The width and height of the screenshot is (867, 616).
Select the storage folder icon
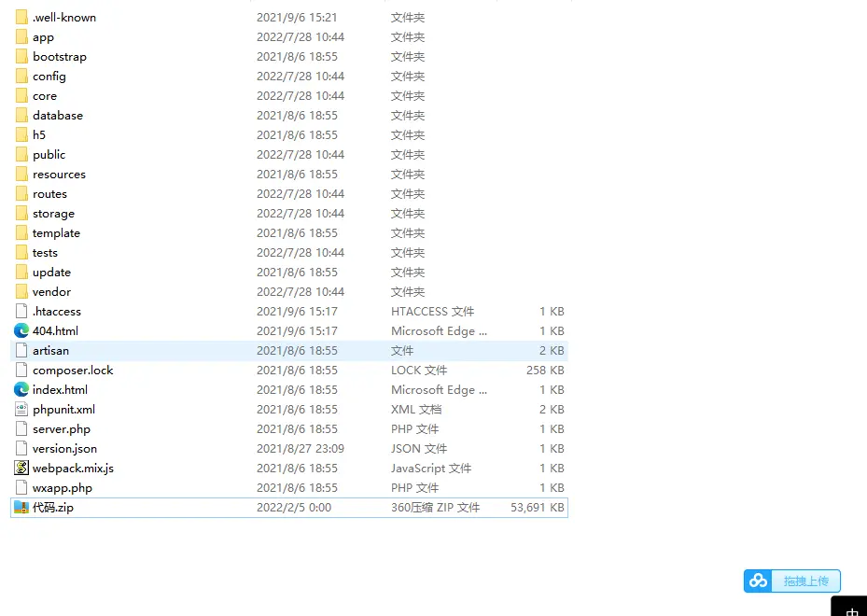21,214
